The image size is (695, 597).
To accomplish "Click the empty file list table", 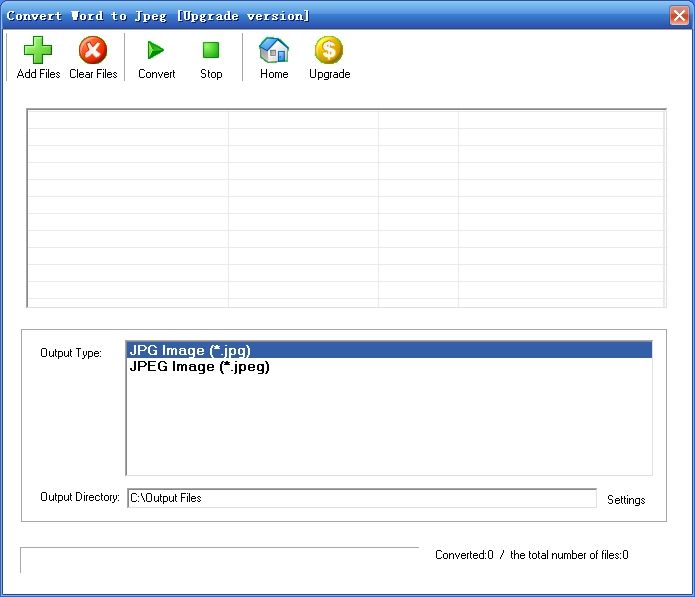I will click(346, 208).
